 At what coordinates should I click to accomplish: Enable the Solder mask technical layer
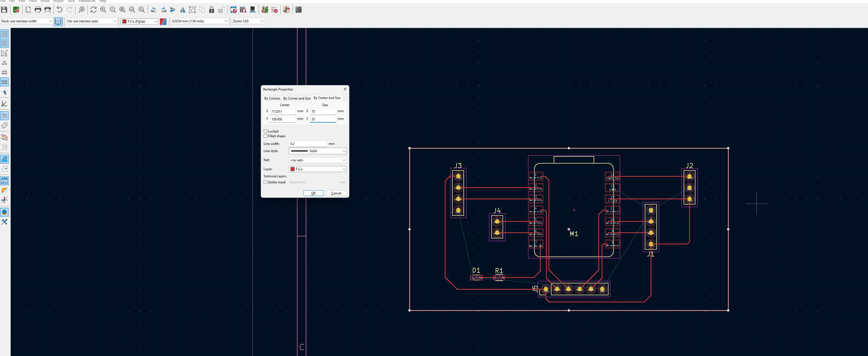(x=266, y=182)
